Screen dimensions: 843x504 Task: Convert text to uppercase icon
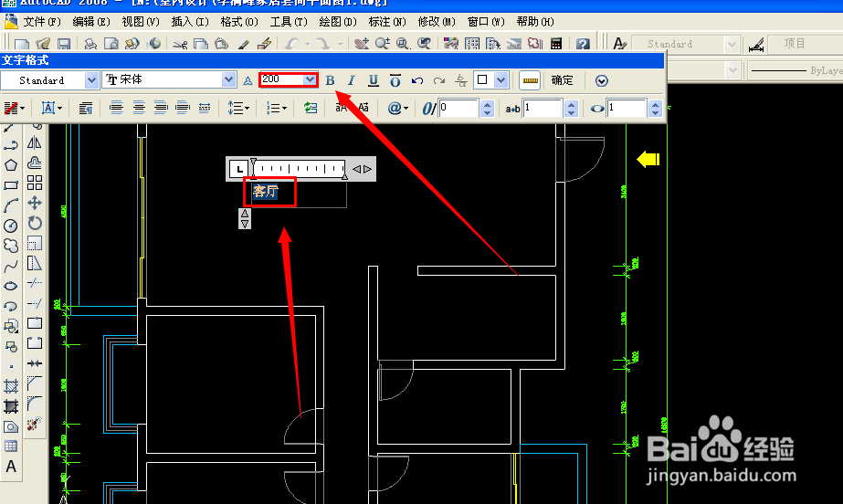pyautogui.click(x=341, y=108)
